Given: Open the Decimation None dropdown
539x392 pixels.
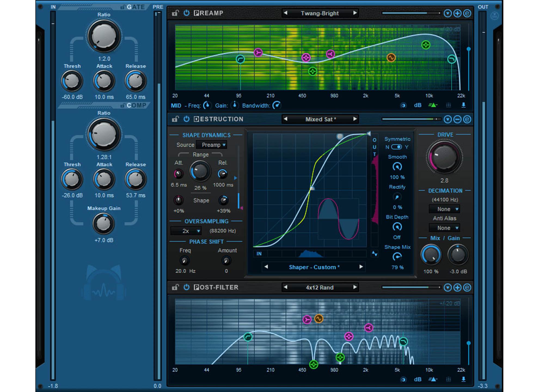Looking at the screenshot, I should [x=445, y=209].
